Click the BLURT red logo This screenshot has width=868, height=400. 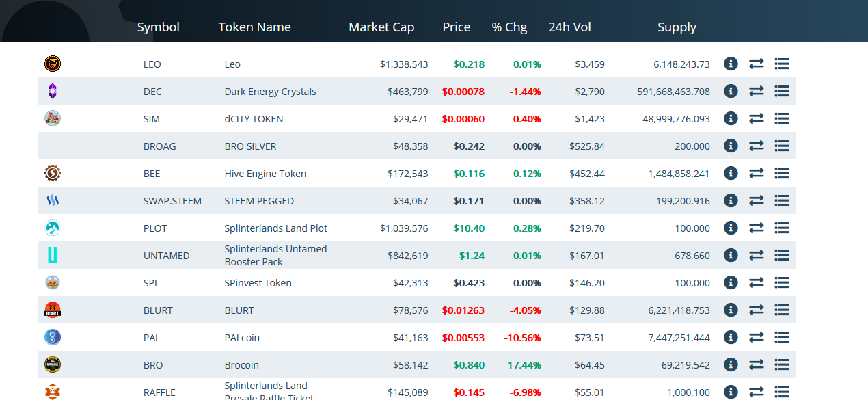(x=53, y=310)
